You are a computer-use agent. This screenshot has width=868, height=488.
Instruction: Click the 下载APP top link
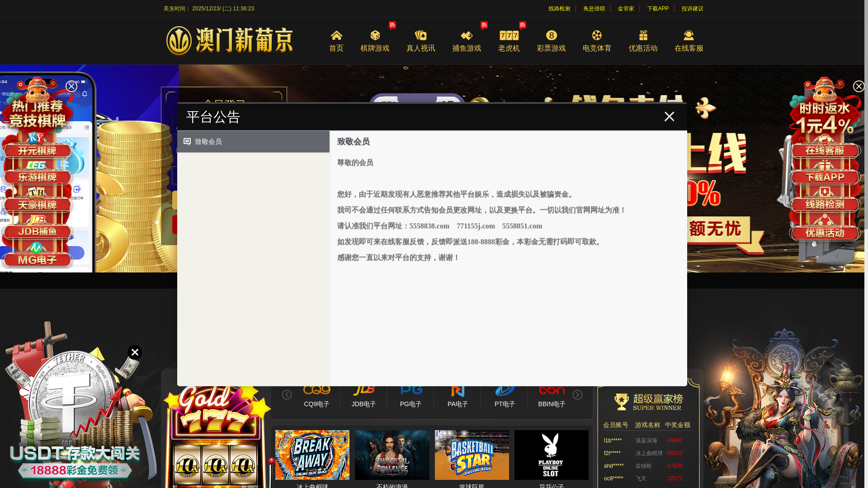[x=658, y=9]
